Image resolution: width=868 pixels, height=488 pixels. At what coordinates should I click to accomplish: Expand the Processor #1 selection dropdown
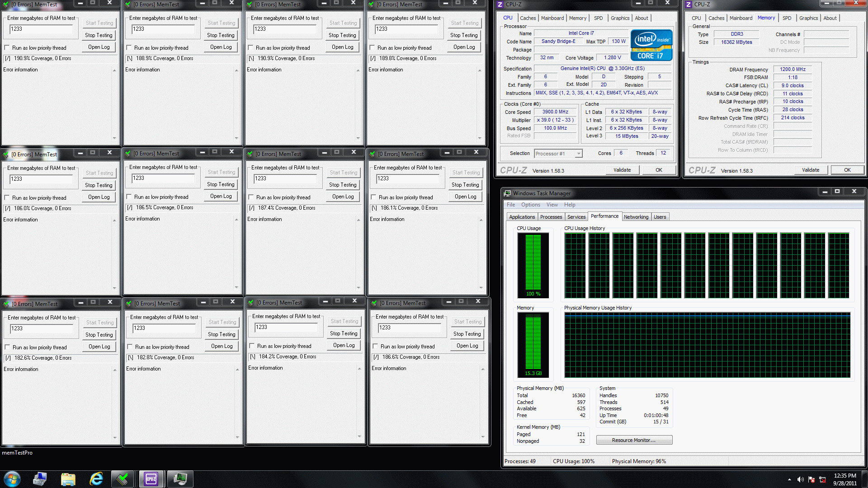(578, 154)
